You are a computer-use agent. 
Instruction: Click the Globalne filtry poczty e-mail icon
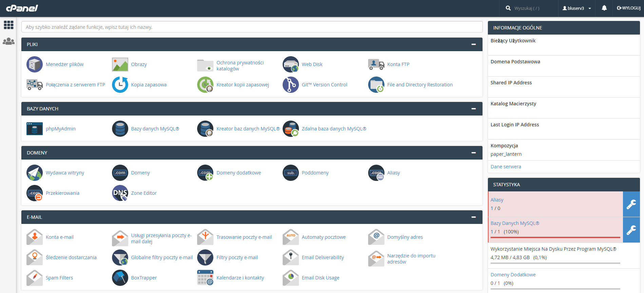pyautogui.click(x=120, y=257)
